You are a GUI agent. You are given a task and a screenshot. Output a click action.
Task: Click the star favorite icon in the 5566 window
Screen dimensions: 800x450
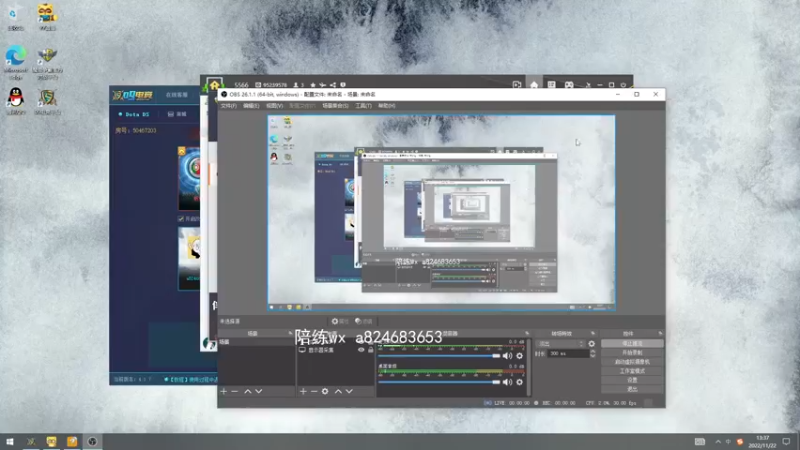point(313,85)
